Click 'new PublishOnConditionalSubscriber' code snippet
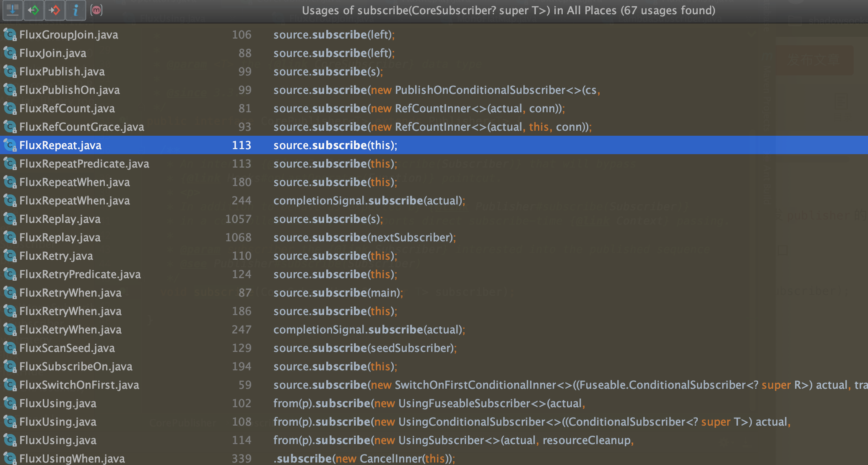The height and width of the screenshot is (465, 868). point(468,90)
